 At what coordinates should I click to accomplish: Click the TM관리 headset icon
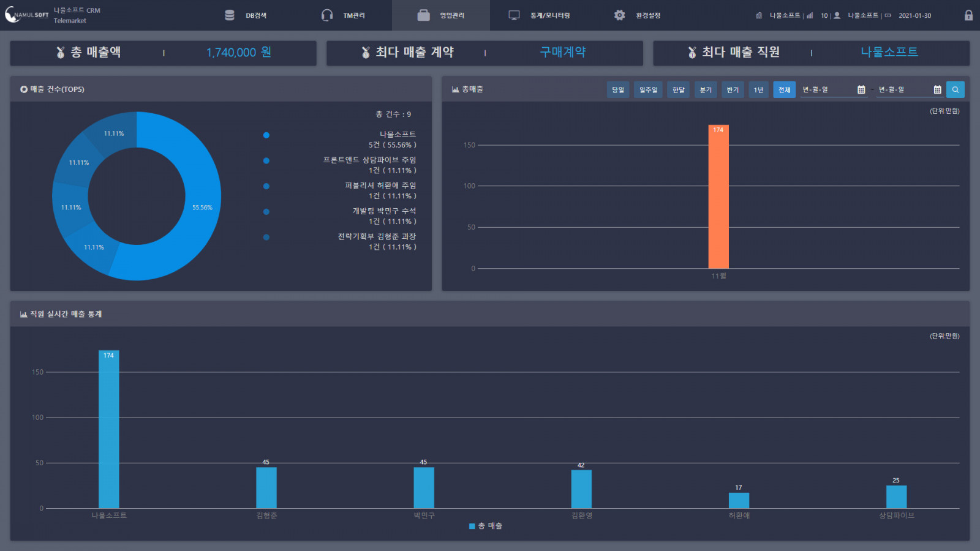(x=327, y=15)
